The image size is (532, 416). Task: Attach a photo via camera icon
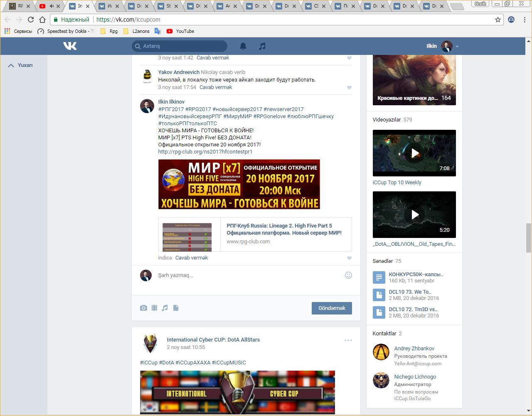click(x=143, y=308)
